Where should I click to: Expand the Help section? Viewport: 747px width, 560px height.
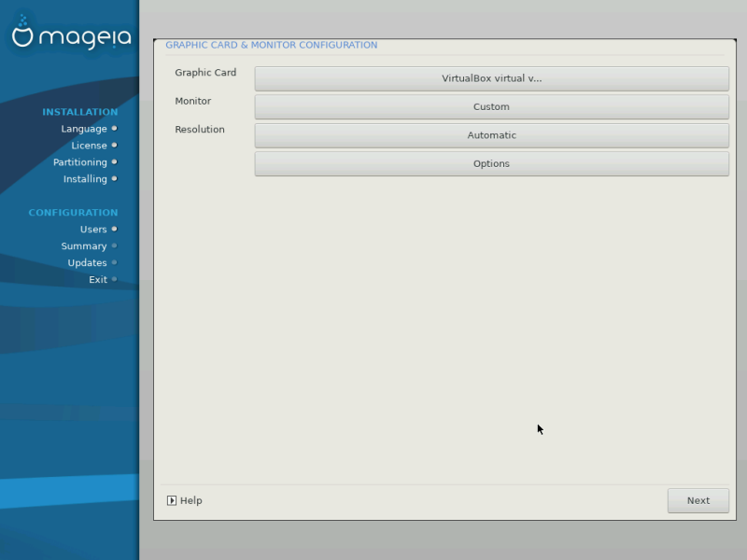[x=185, y=500]
